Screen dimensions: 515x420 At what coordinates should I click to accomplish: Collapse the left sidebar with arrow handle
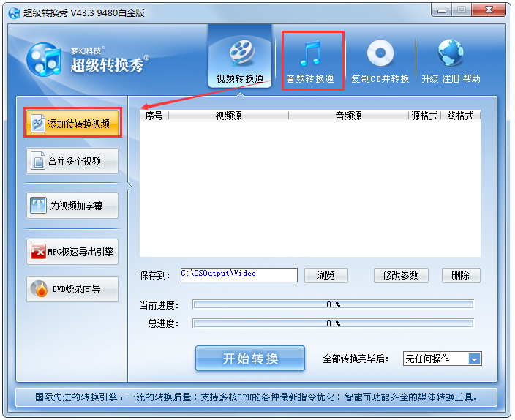129,187
